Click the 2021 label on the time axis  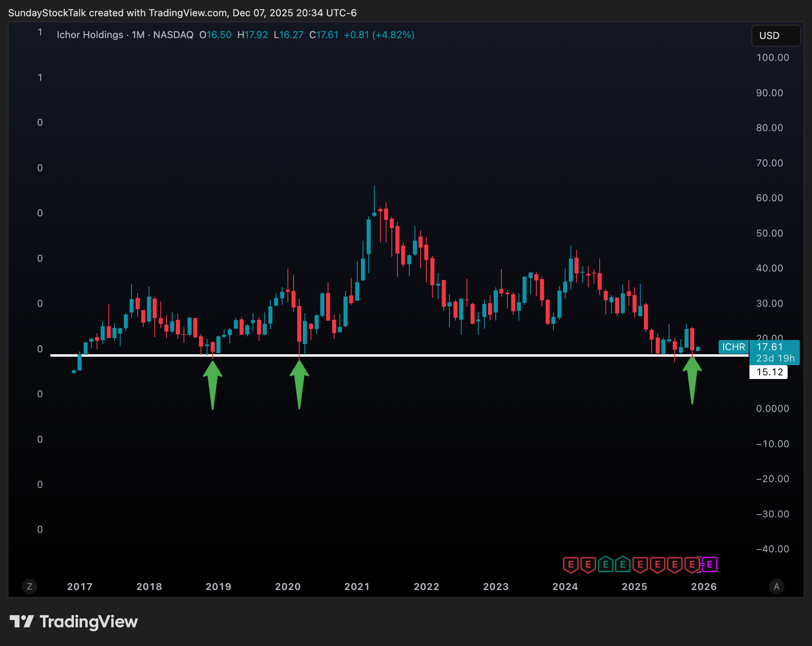click(x=357, y=587)
